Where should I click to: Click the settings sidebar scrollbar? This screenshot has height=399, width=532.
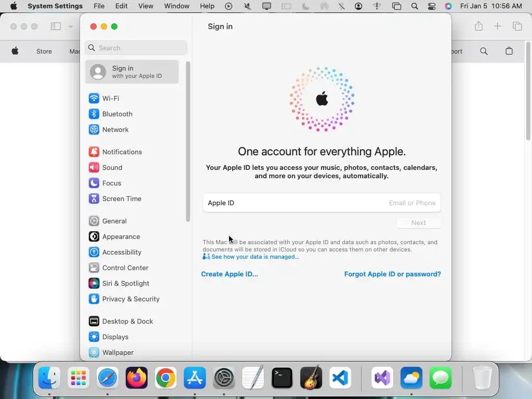tap(188, 141)
